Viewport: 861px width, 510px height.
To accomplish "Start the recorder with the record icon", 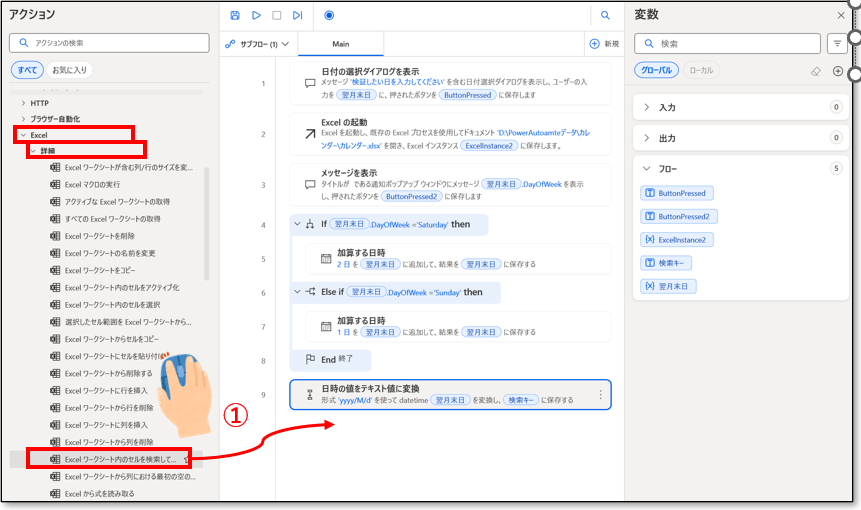I will coord(329,15).
